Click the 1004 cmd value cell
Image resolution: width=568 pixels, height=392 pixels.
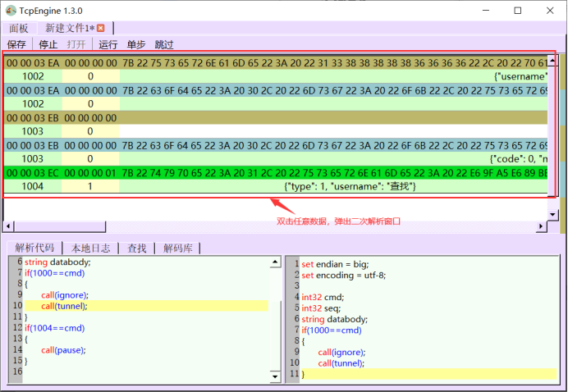pyautogui.click(x=33, y=187)
